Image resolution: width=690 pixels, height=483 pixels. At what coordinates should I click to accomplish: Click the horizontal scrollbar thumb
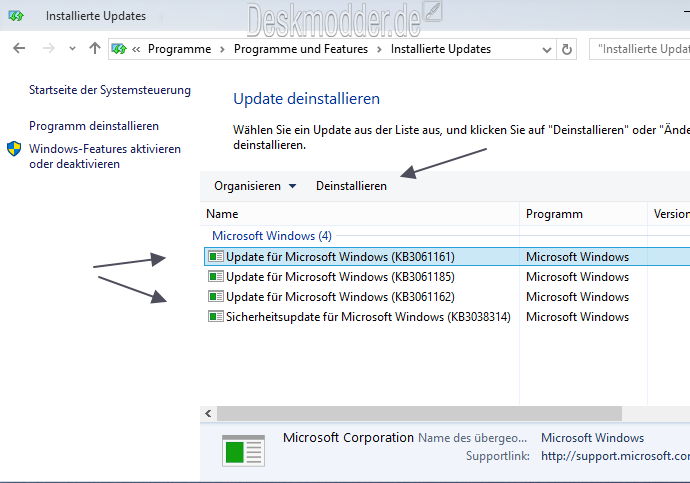point(419,413)
